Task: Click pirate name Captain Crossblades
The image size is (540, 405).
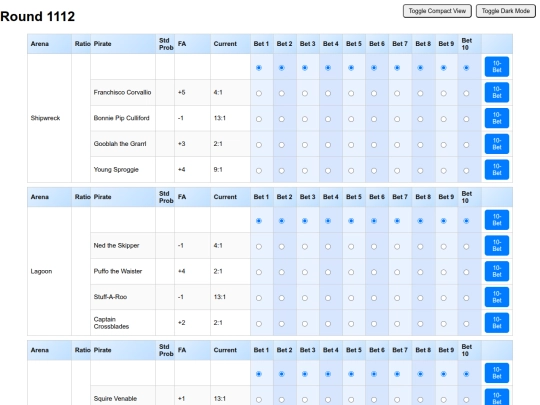Action: pyautogui.click(x=111, y=323)
